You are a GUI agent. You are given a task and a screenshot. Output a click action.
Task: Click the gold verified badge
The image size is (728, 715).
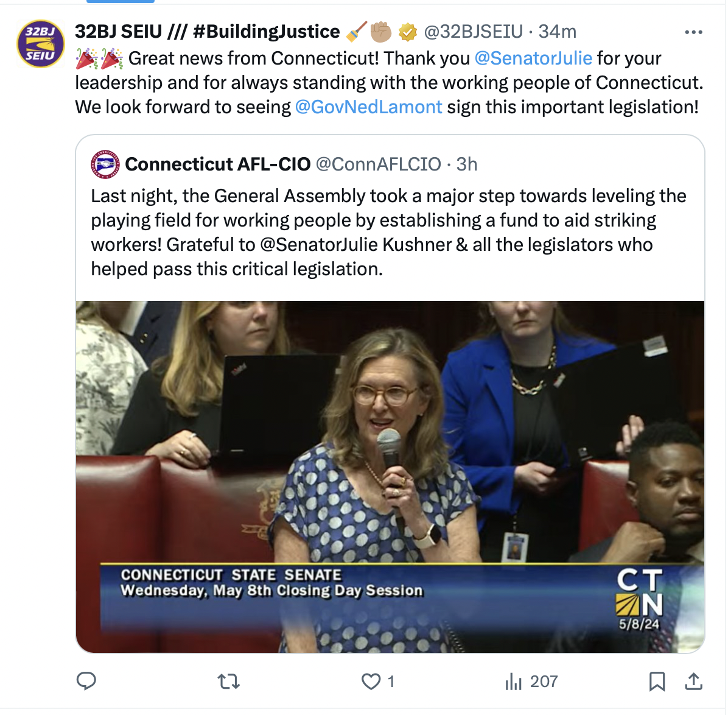[408, 32]
